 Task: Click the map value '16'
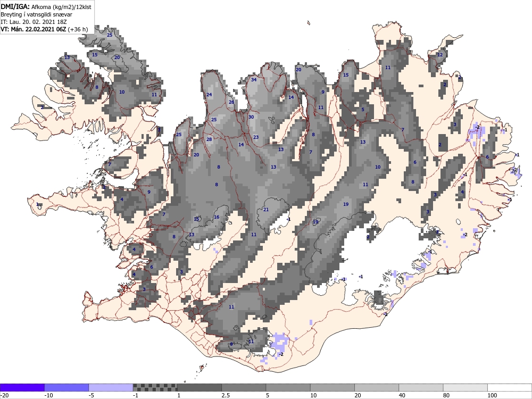click(x=217, y=217)
